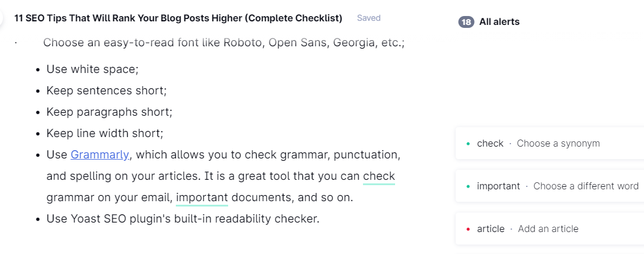The image size is (644, 254).
Task: Click the green dot beside the important alert
Action: coord(468,186)
